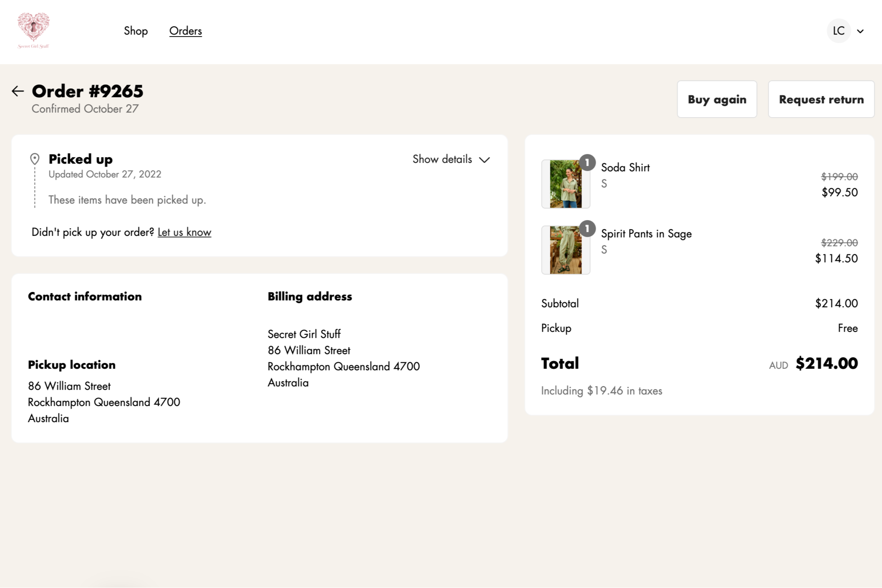Open the Orders page

click(185, 31)
